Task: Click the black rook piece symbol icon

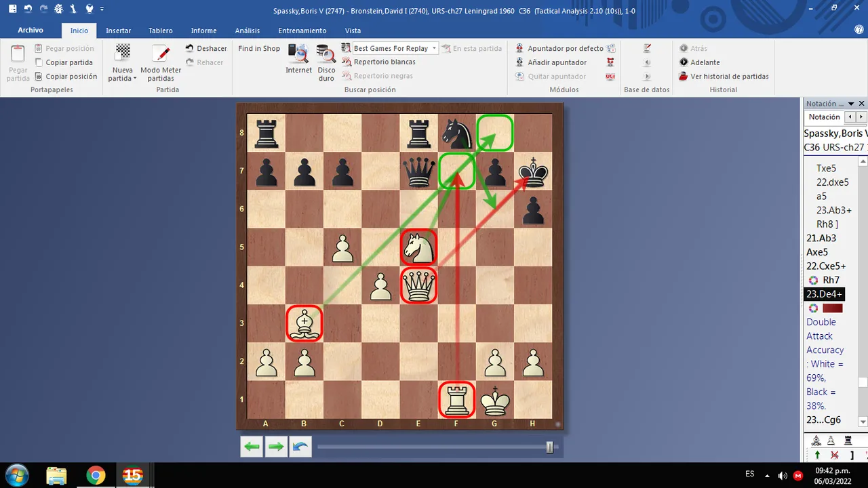Action: point(848,440)
